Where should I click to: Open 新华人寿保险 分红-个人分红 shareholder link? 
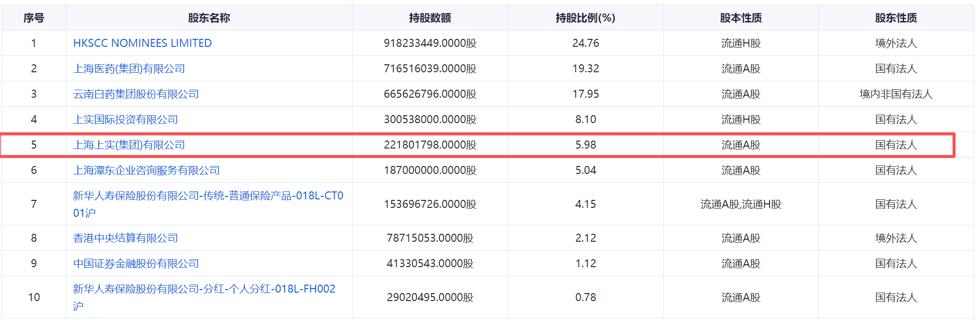pos(204,289)
